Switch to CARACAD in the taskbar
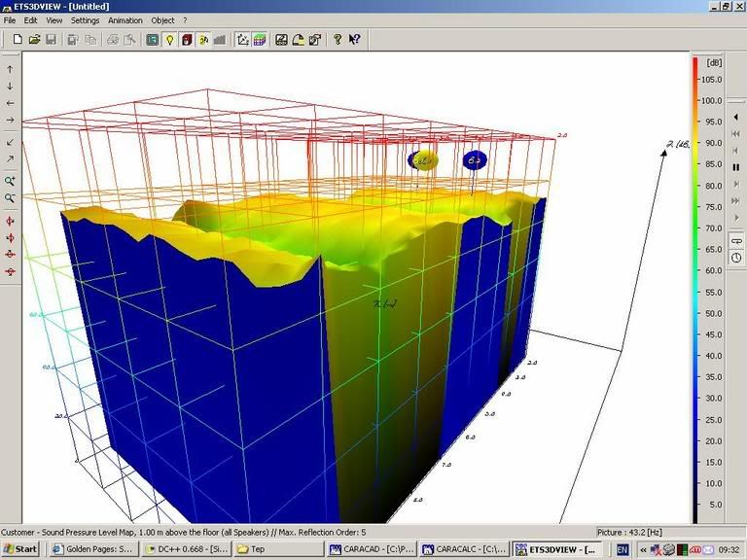 (373, 549)
